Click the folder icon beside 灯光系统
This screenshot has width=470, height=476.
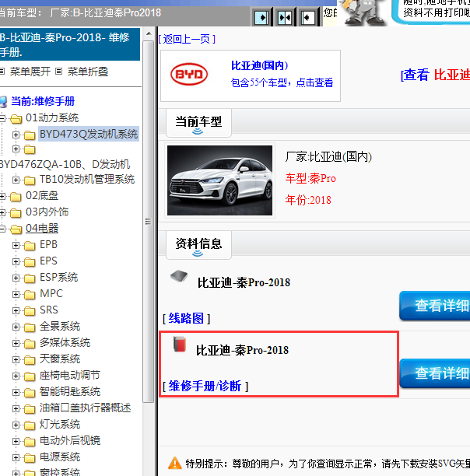pyautogui.click(x=30, y=425)
